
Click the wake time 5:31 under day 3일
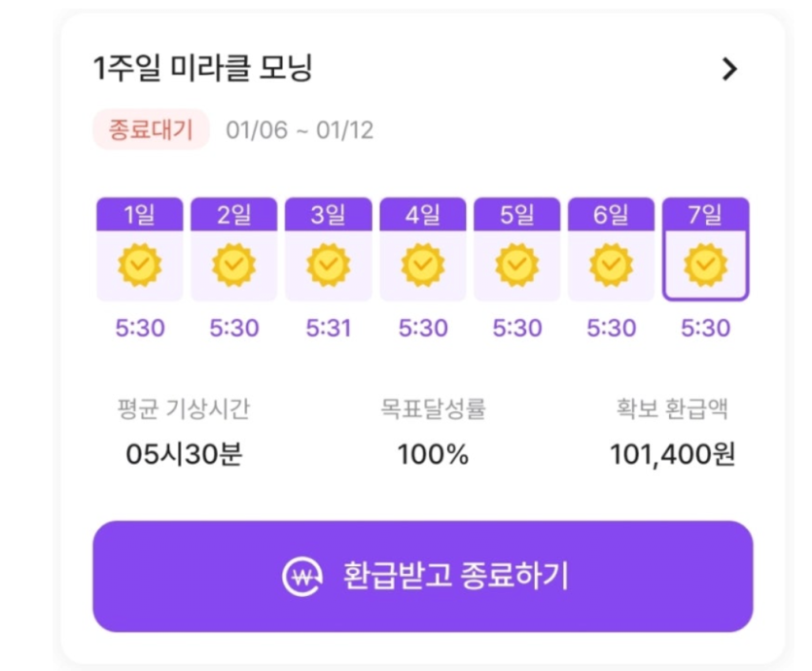tap(328, 328)
